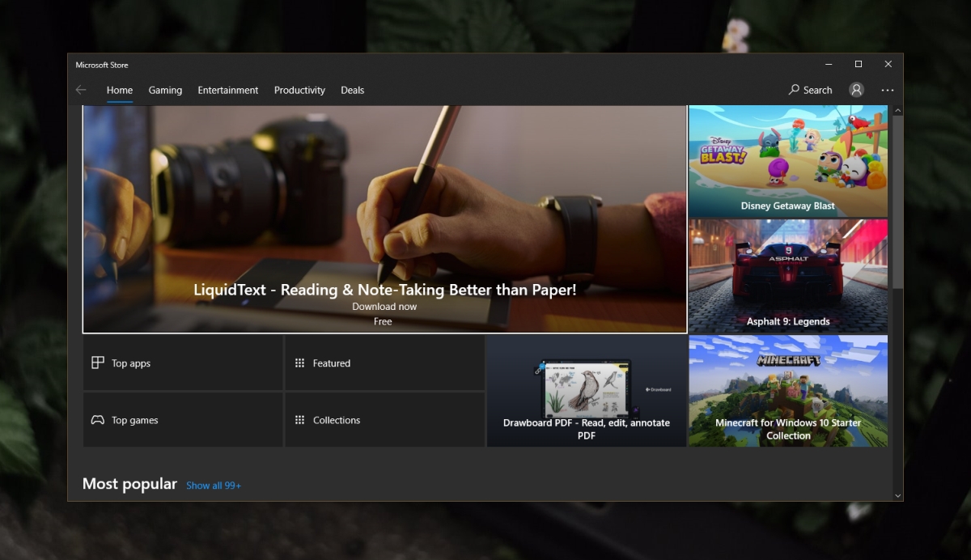This screenshot has width=971, height=560.
Task: Open the Gaming tab
Action: point(165,90)
